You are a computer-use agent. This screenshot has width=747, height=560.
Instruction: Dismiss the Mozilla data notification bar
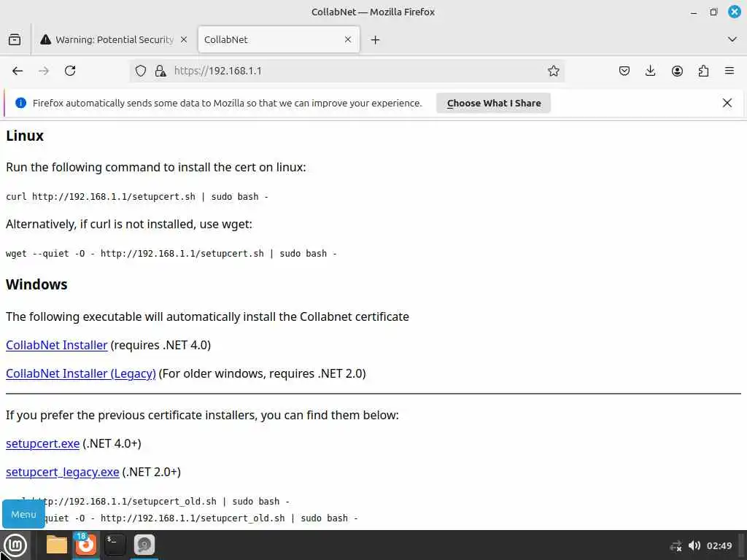[x=727, y=103]
